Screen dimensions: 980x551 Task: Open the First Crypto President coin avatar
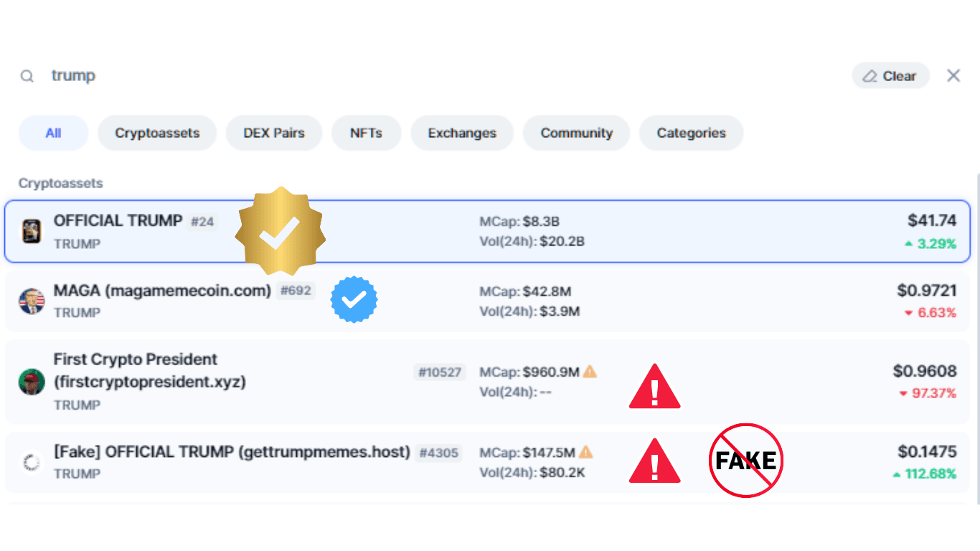pyautogui.click(x=32, y=382)
